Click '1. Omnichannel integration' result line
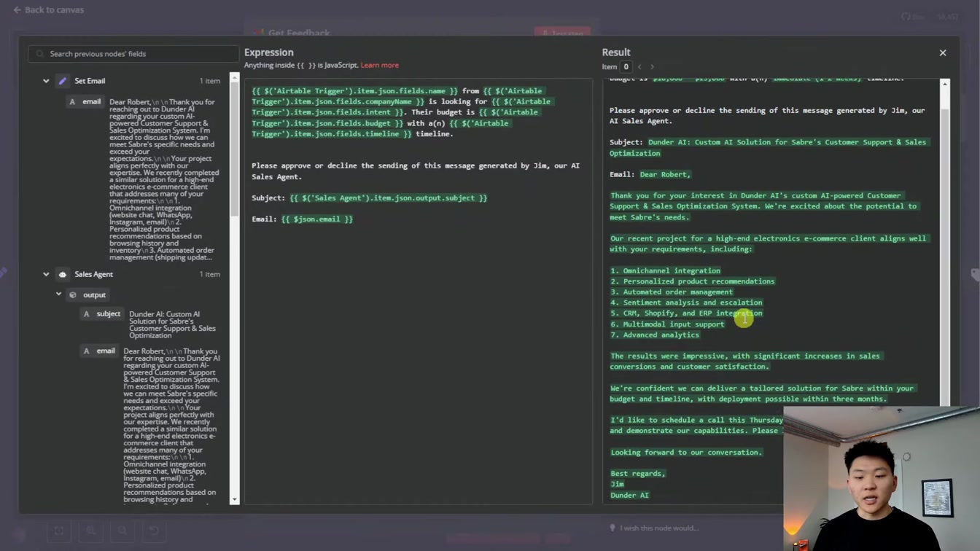The width and height of the screenshot is (980, 551). coord(665,271)
